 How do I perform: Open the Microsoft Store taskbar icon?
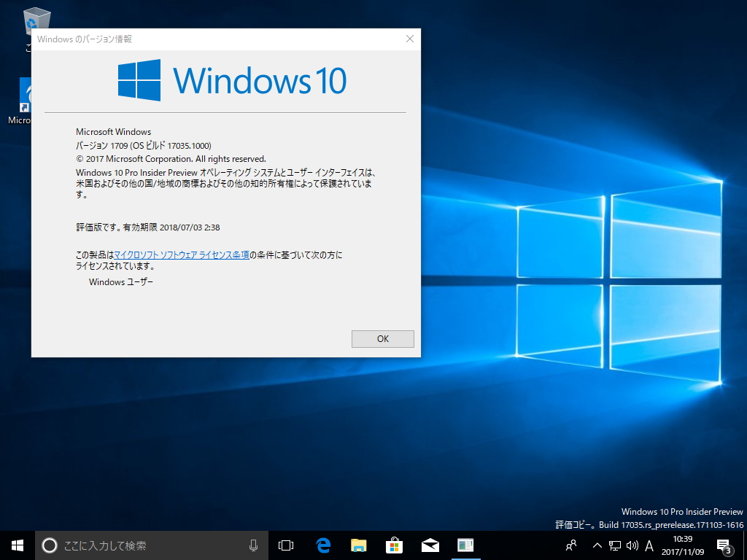[393, 545]
